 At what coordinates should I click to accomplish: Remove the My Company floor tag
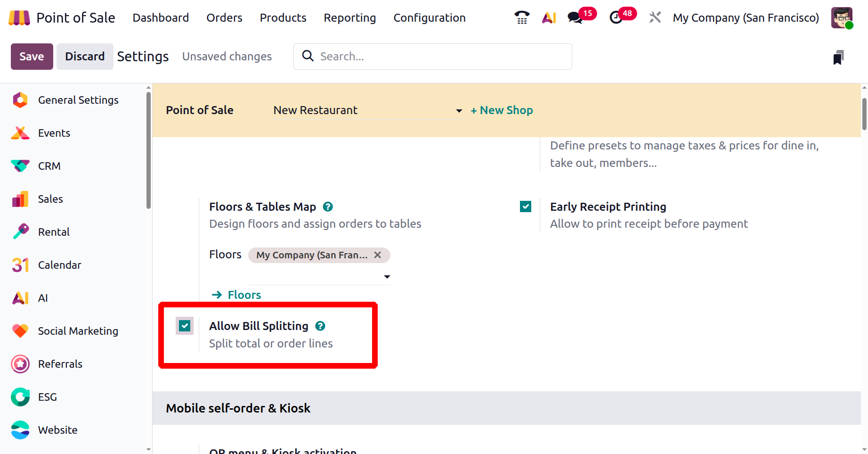coord(378,255)
